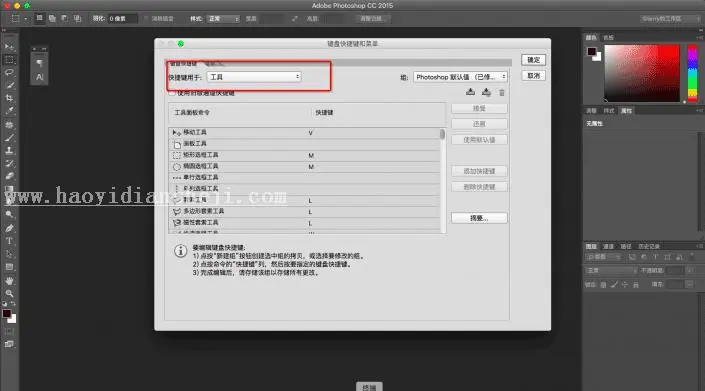Image resolution: width=705 pixels, height=391 pixels.
Task: Select the Horizontal Type tool
Action: click(9, 241)
